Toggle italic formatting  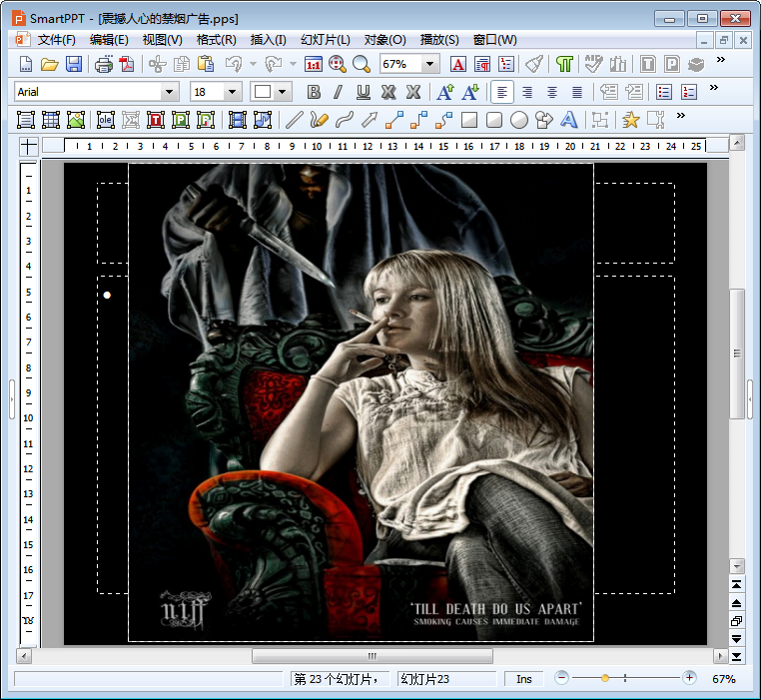pyautogui.click(x=339, y=92)
